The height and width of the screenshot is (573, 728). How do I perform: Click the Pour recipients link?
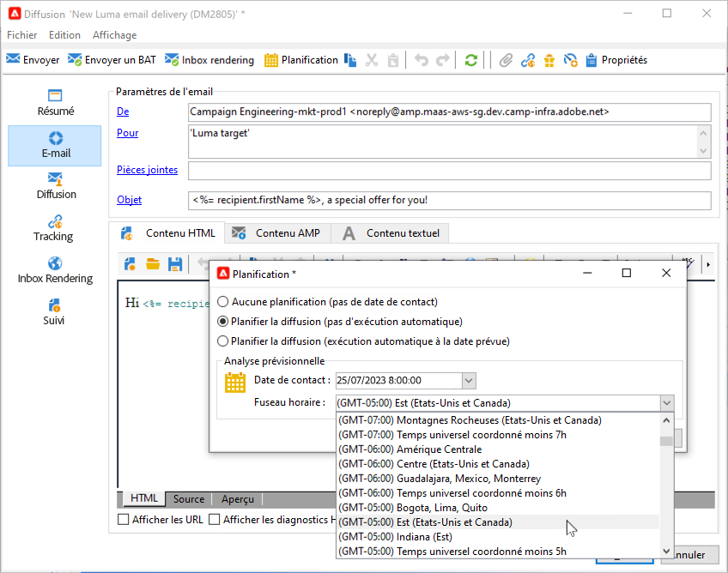pyautogui.click(x=127, y=133)
